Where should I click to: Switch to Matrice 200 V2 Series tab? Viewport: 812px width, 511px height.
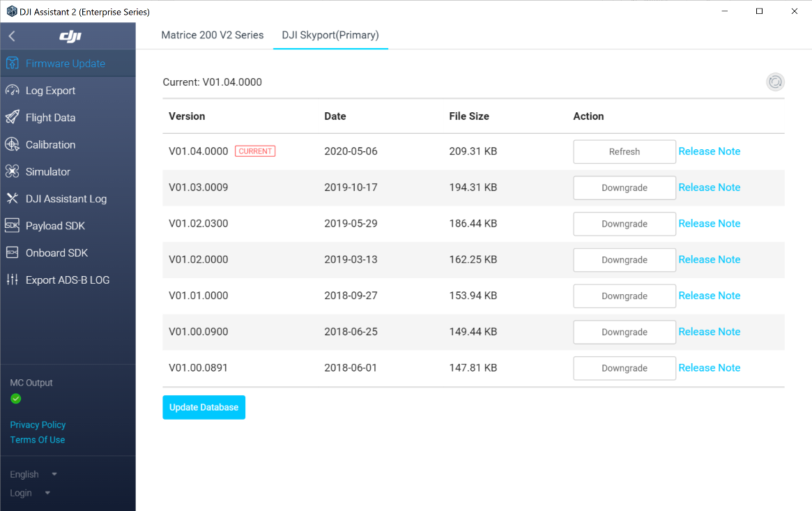pyautogui.click(x=213, y=35)
